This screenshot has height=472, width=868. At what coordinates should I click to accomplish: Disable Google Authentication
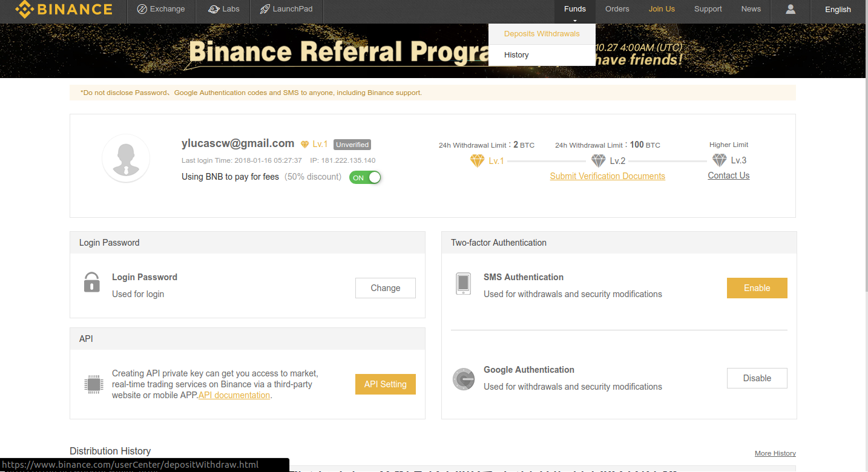[x=757, y=378]
